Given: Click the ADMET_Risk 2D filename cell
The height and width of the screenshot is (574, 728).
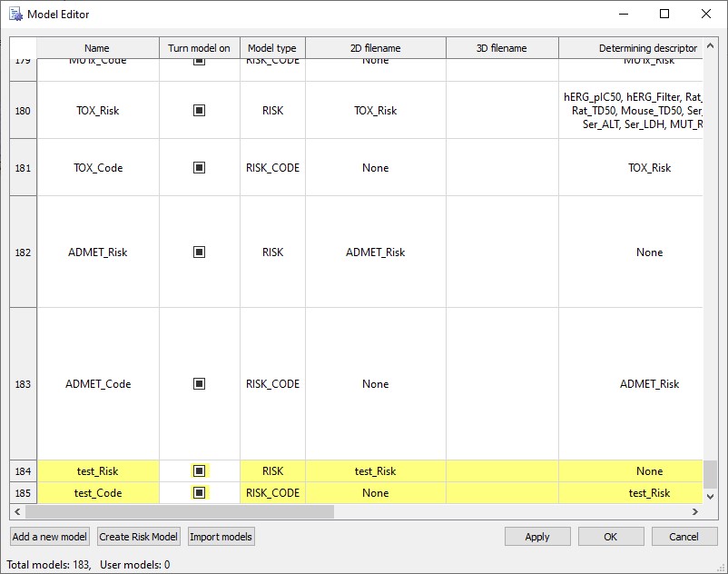Looking at the screenshot, I should pyautogui.click(x=376, y=252).
